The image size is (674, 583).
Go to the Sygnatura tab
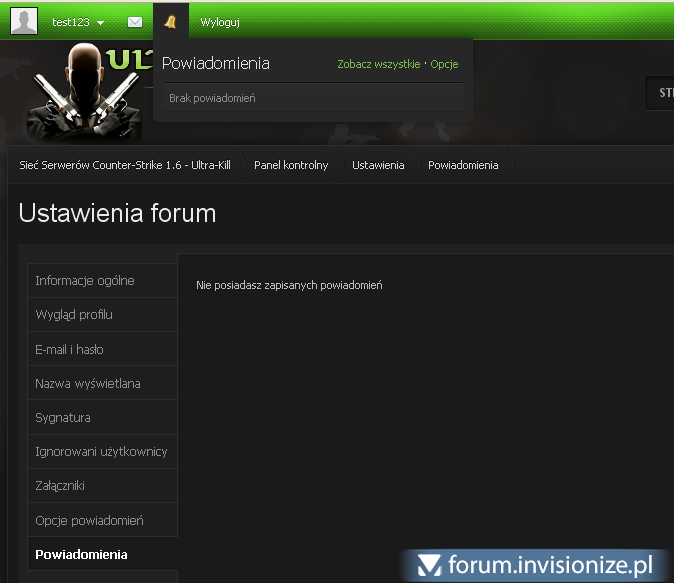[x=63, y=418]
